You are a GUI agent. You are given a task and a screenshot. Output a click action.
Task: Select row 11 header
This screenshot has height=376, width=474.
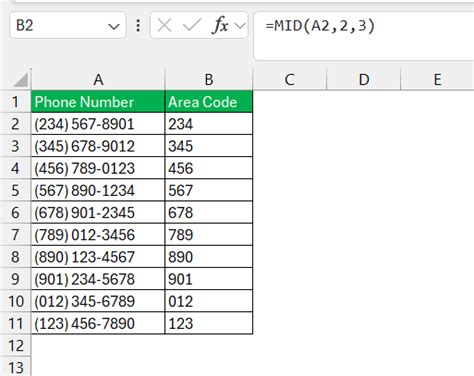(x=15, y=323)
